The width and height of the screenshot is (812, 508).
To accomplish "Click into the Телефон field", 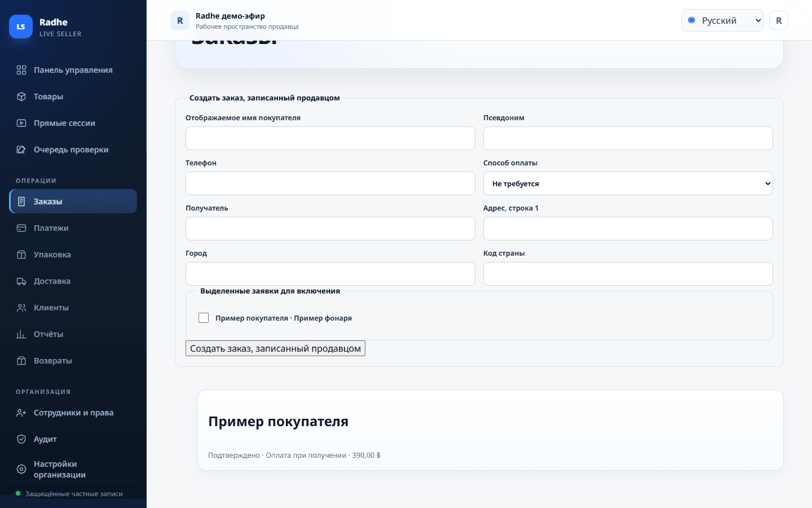I will [330, 183].
